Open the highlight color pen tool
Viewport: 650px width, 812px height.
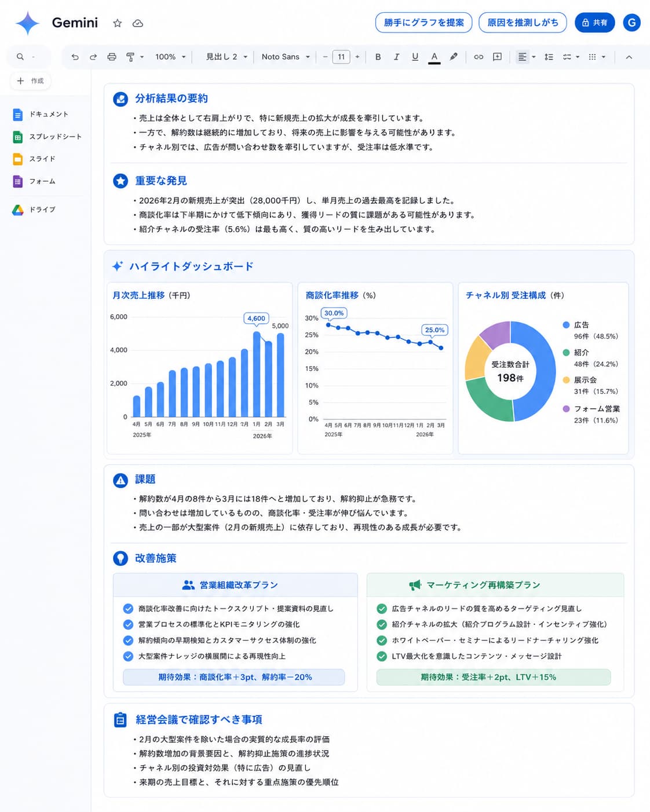click(x=454, y=57)
